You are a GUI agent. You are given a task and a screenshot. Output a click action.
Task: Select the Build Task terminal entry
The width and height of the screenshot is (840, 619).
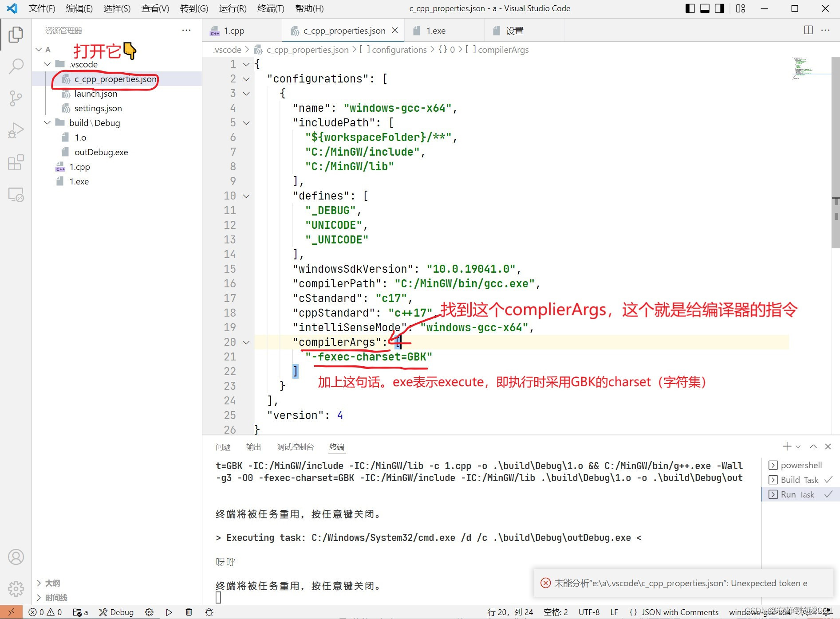(x=801, y=480)
